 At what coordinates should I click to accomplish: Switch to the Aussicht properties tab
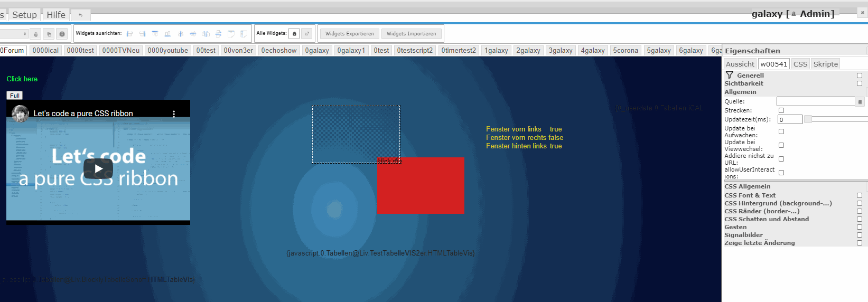coord(740,64)
